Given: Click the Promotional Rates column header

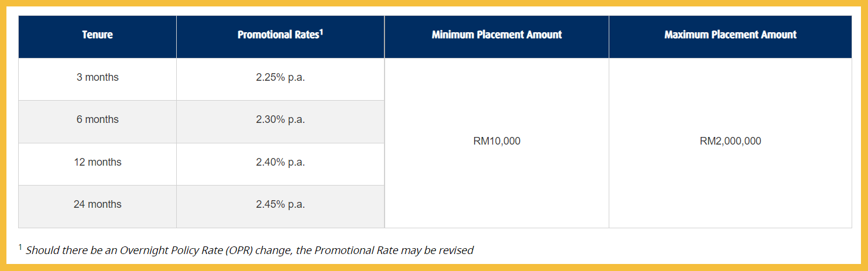Looking at the screenshot, I should point(278,35).
